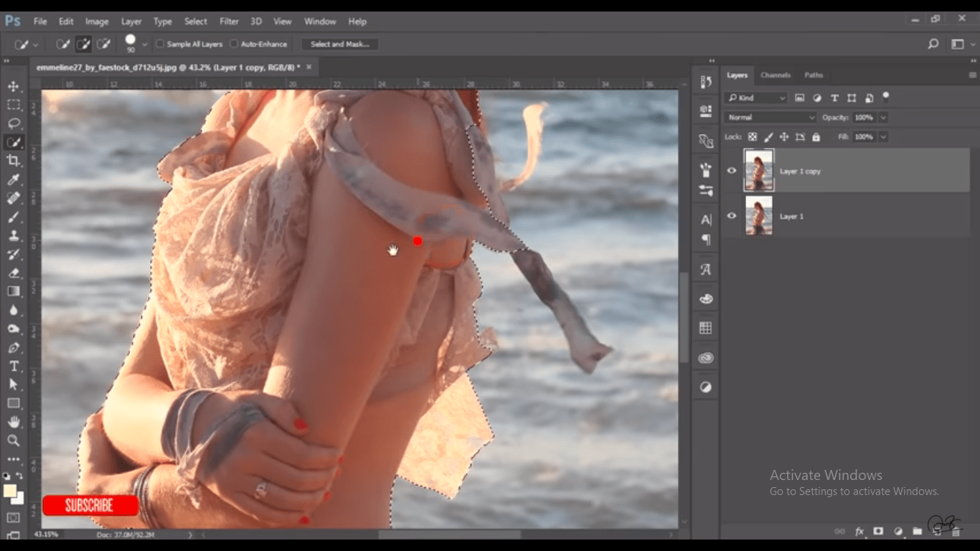980x551 pixels.
Task: Select the Rectangular Marquee tool
Action: pos(14,105)
